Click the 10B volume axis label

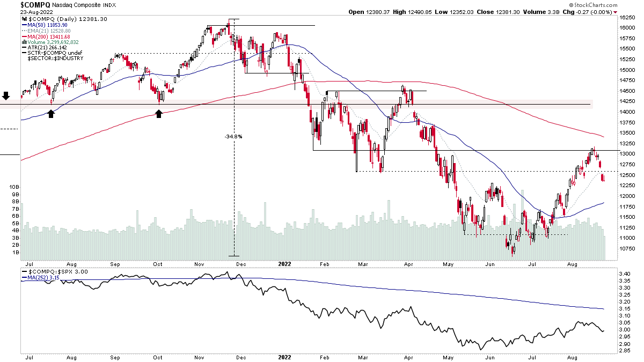click(14, 187)
